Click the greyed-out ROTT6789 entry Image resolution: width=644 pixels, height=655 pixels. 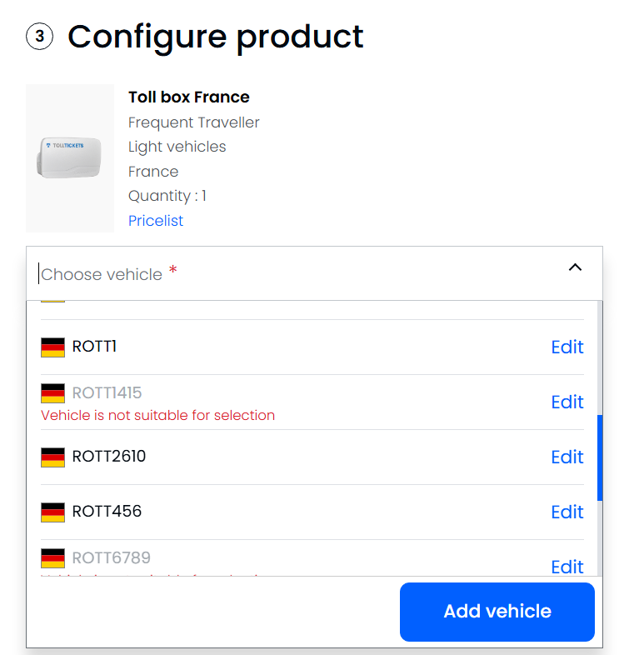click(x=111, y=557)
